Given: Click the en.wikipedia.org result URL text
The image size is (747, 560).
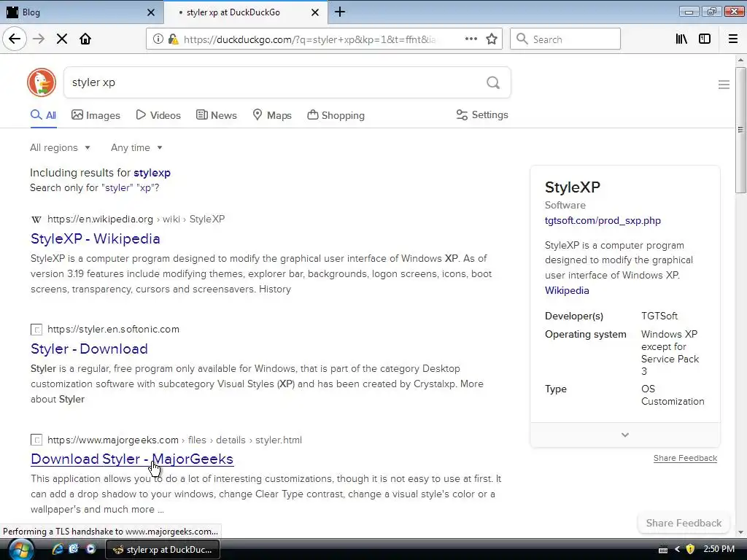Looking at the screenshot, I should (100, 219).
